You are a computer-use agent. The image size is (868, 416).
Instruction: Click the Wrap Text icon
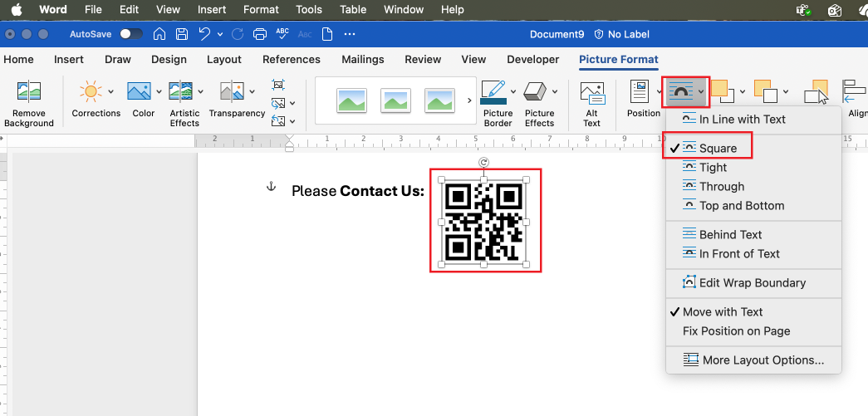(681, 91)
